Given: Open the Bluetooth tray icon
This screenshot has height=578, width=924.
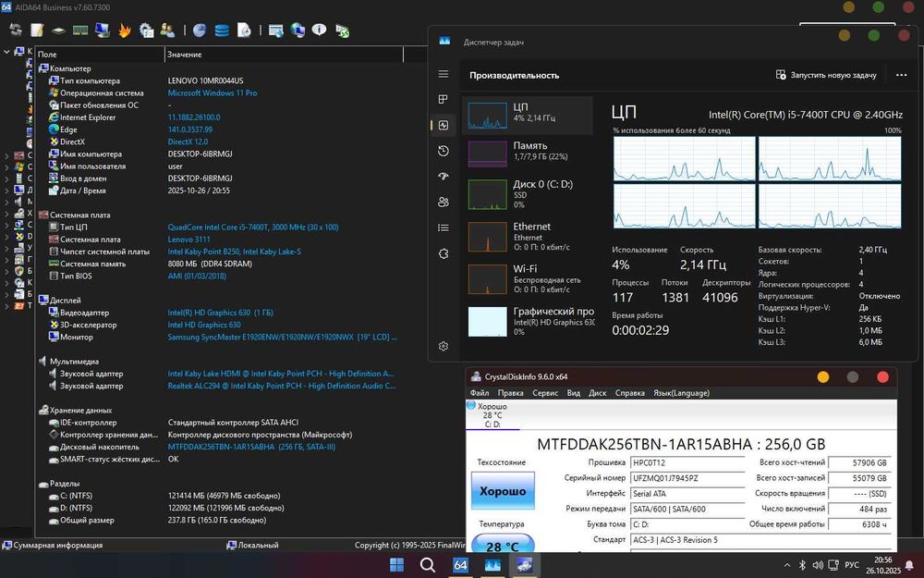Looking at the screenshot, I should (802, 565).
